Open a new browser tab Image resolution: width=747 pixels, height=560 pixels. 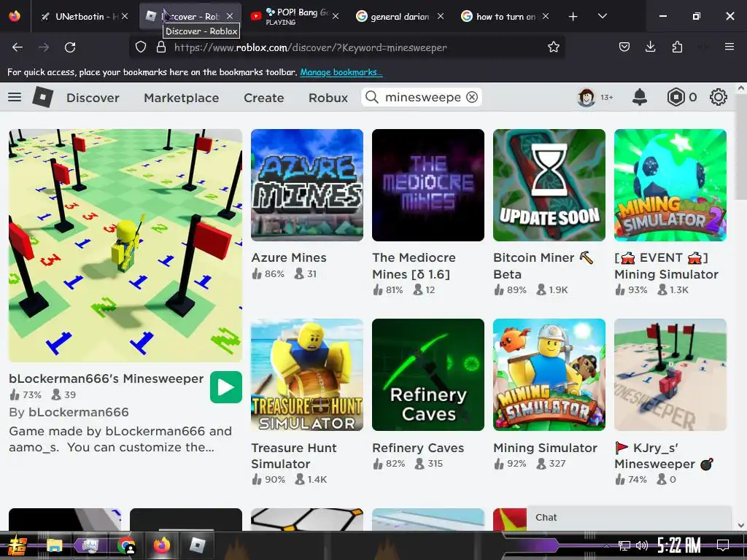coord(573,17)
